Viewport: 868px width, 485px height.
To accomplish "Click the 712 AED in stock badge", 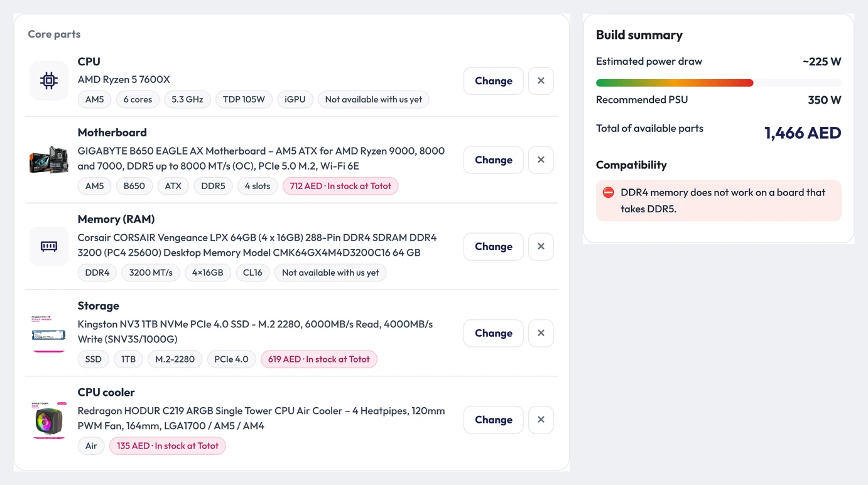I will (x=340, y=186).
